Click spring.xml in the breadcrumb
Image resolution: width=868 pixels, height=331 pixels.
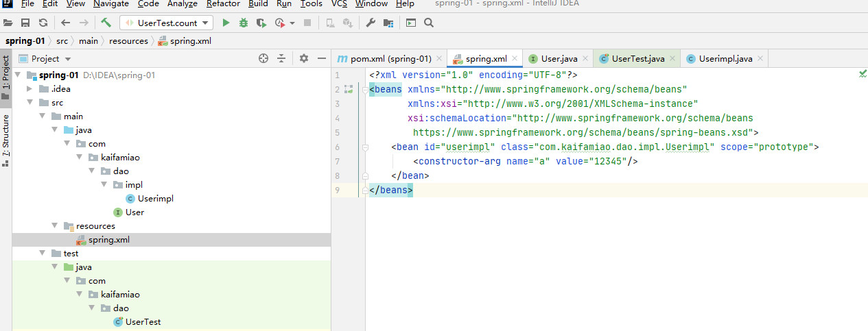click(x=185, y=41)
